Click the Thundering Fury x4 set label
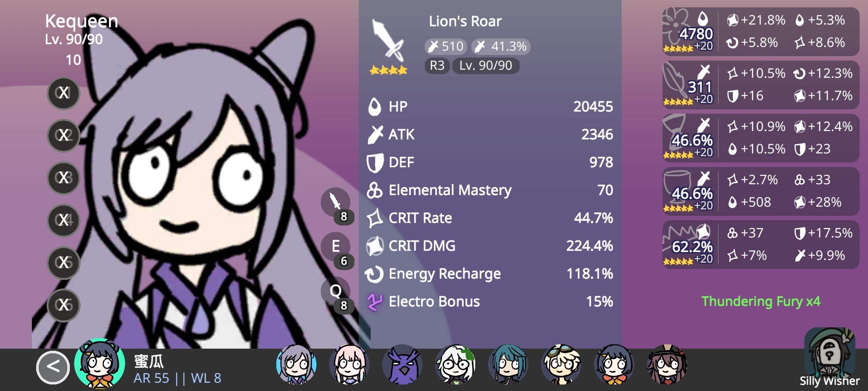 click(761, 301)
